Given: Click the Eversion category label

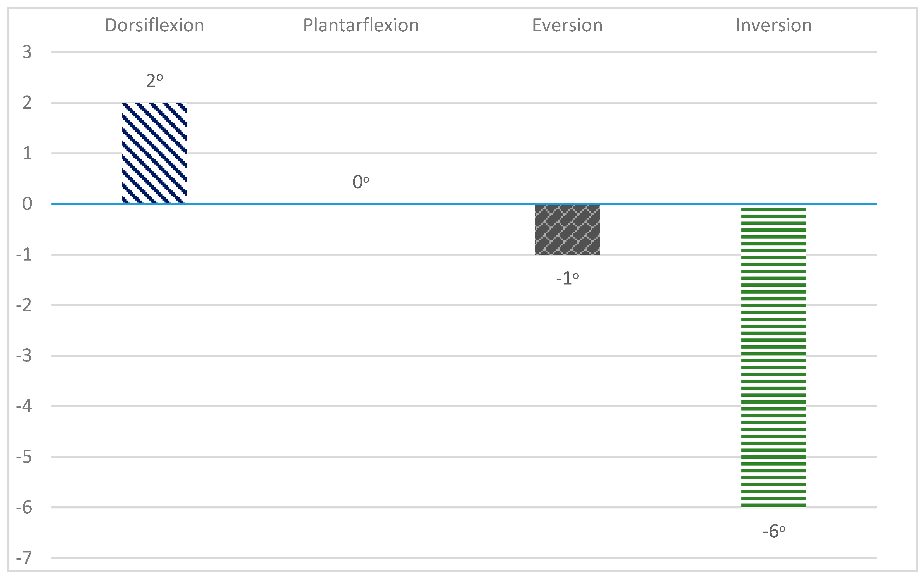Looking at the screenshot, I should tap(567, 26).
